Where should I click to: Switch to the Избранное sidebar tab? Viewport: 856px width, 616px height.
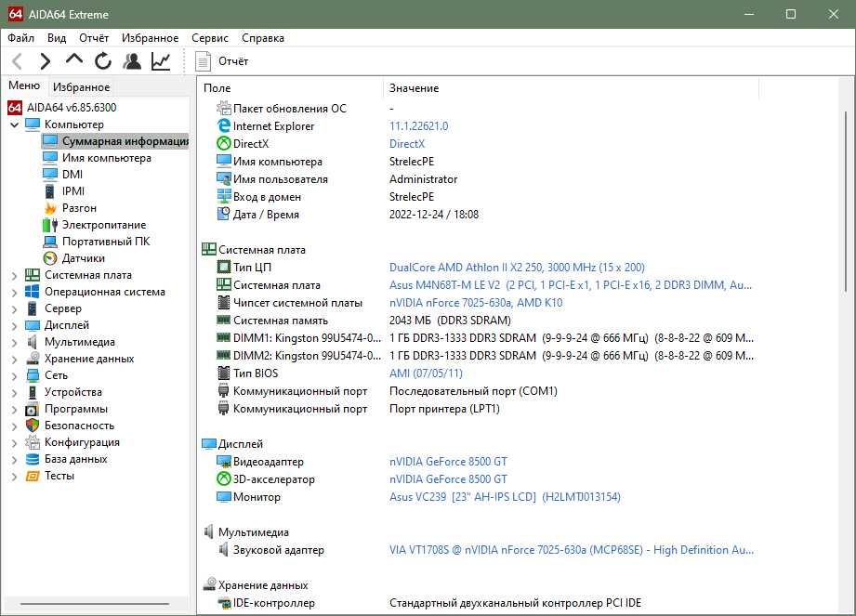click(82, 86)
